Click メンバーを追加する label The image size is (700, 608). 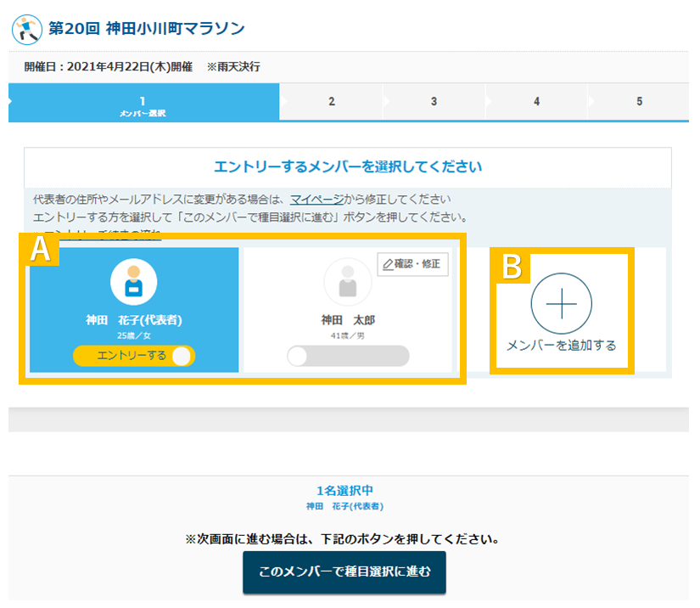pos(561,346)
